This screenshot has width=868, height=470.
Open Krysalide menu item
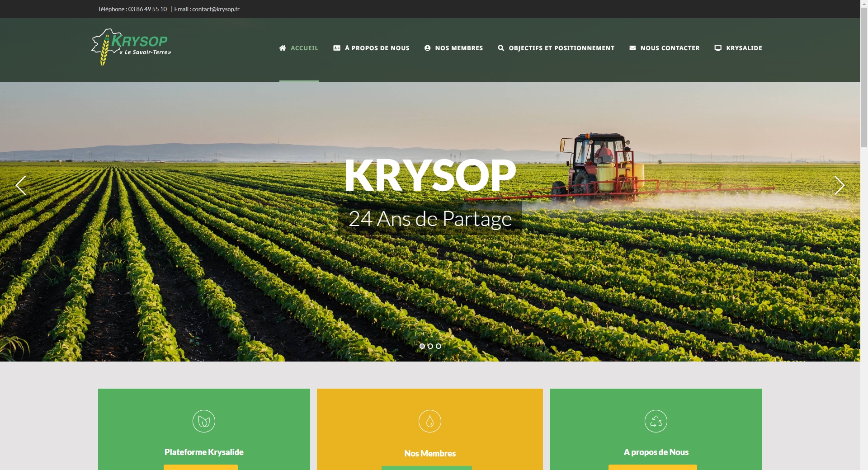click(738, 48)
